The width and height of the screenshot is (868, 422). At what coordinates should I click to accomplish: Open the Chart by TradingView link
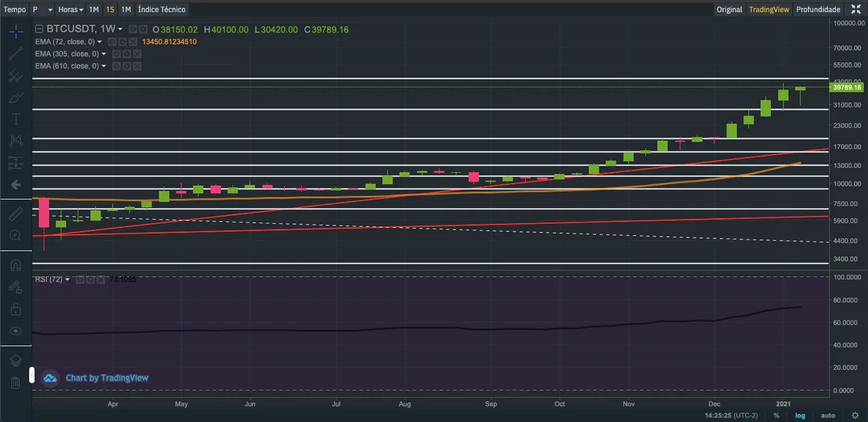[x=106, y=378]
